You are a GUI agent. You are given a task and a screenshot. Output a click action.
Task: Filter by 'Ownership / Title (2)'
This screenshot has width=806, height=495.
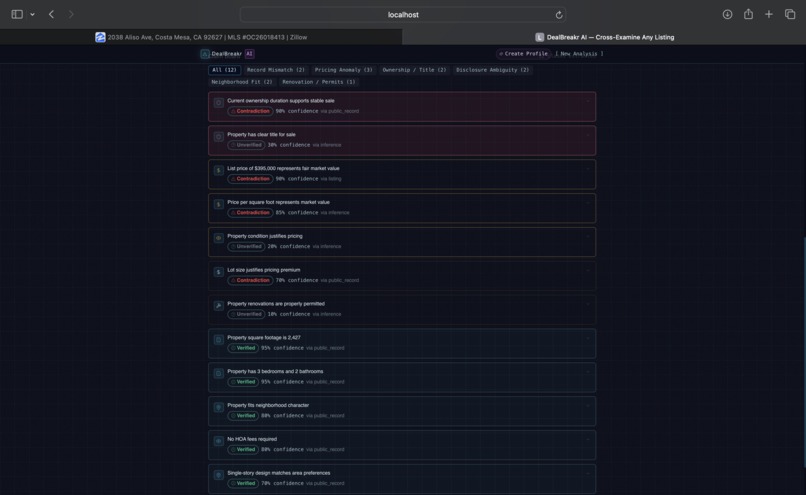(414, 70)
